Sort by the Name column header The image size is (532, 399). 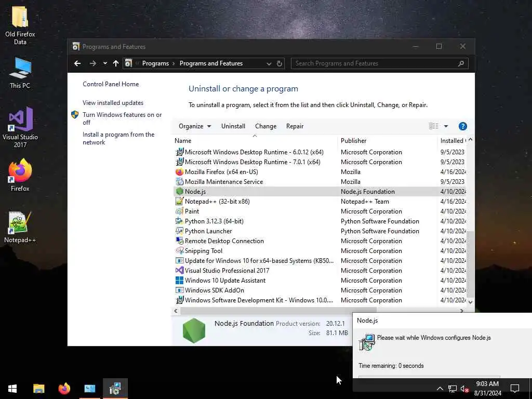click(x=255, y=140)
